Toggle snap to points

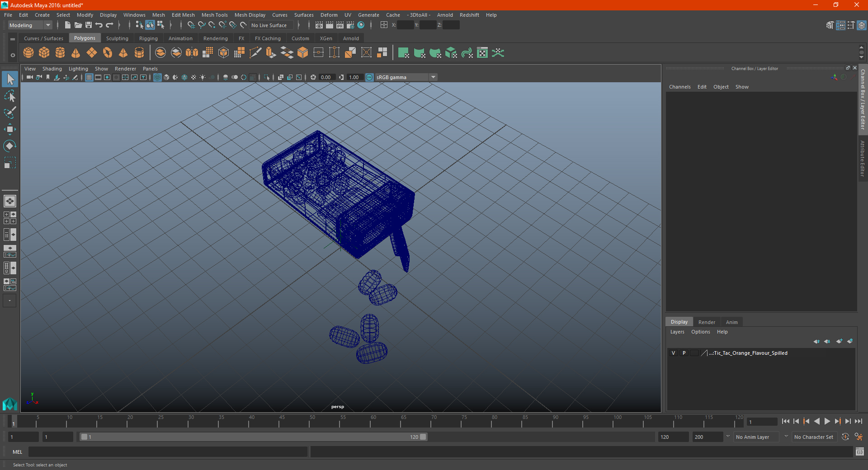[212, 25]
